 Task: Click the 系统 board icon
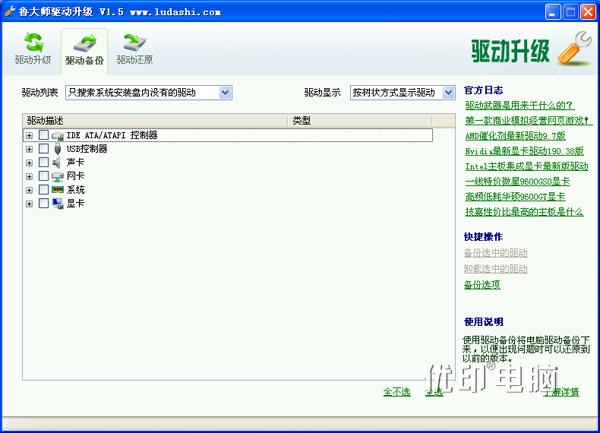coord(57,190)
